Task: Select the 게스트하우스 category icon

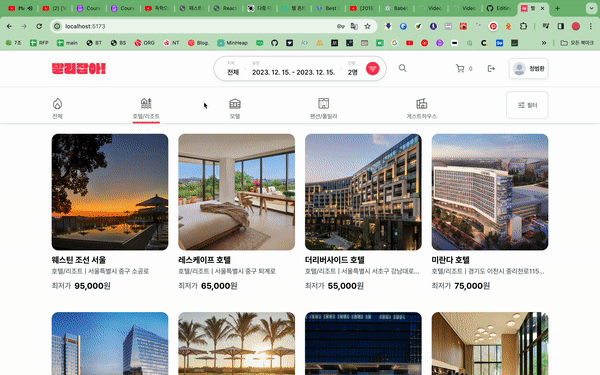Action: (421, 103)
